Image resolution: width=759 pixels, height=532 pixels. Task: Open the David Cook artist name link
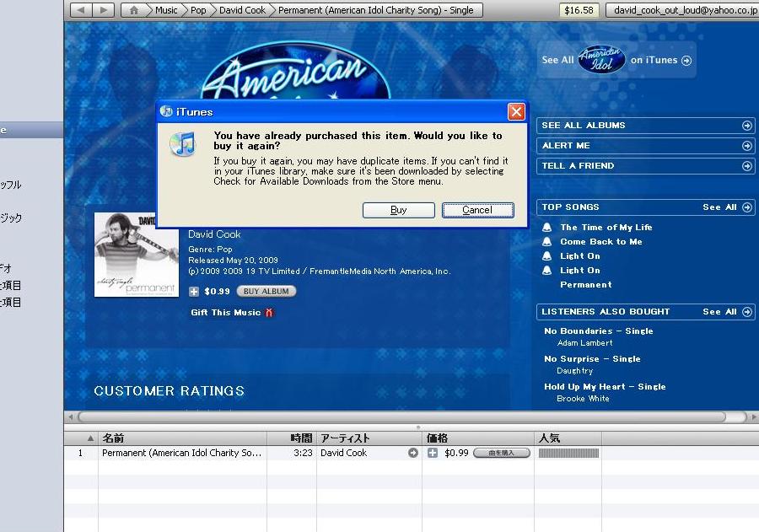pyautogui.click(x=214, y=234)
